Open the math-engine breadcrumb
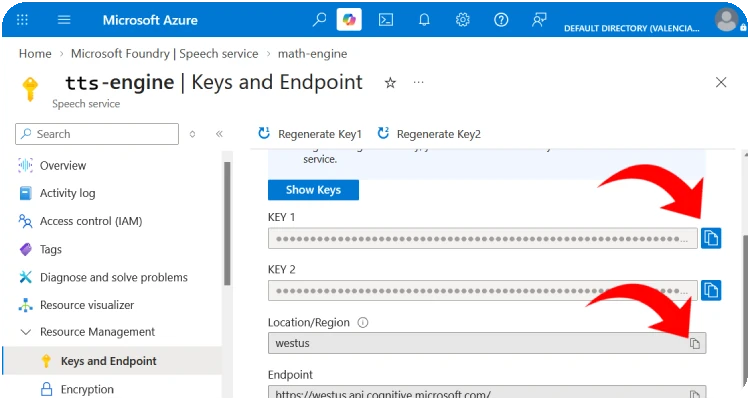Screen dimensions: 750x402 [x=312, y=54]
